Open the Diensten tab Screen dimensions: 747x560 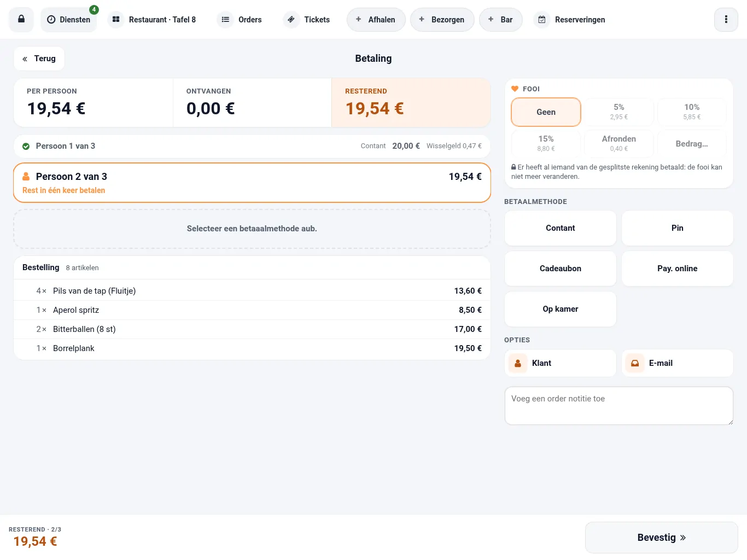click(x=69, y=20)
